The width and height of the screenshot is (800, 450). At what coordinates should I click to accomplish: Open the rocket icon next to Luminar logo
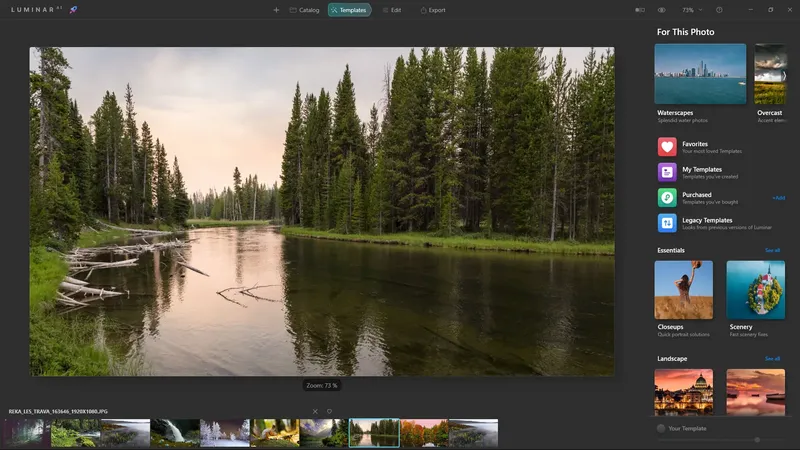73,10
